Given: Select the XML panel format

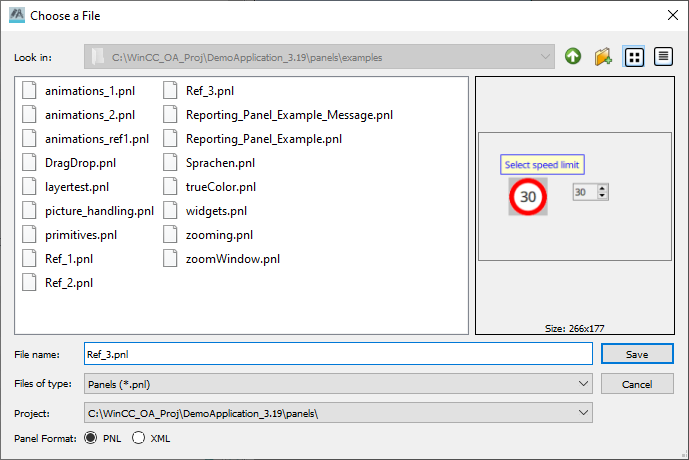Looking at the screenshot, I should pos(138,438).
